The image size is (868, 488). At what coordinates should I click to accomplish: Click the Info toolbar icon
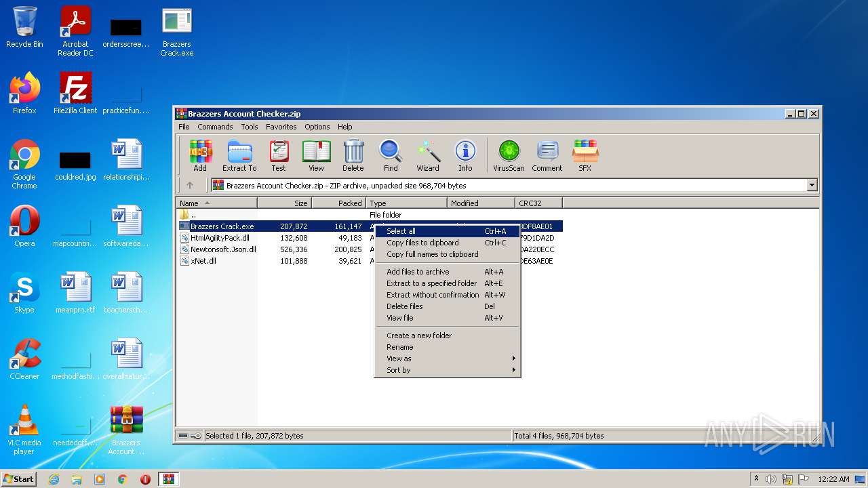click(x=465, y=156)
